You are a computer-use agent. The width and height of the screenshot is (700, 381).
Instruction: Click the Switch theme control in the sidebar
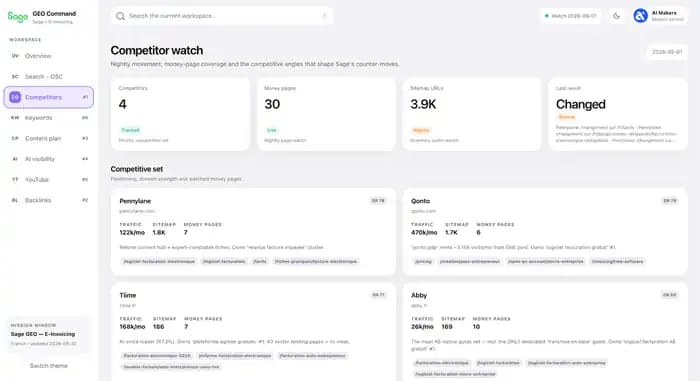click(x=49, y=365)
